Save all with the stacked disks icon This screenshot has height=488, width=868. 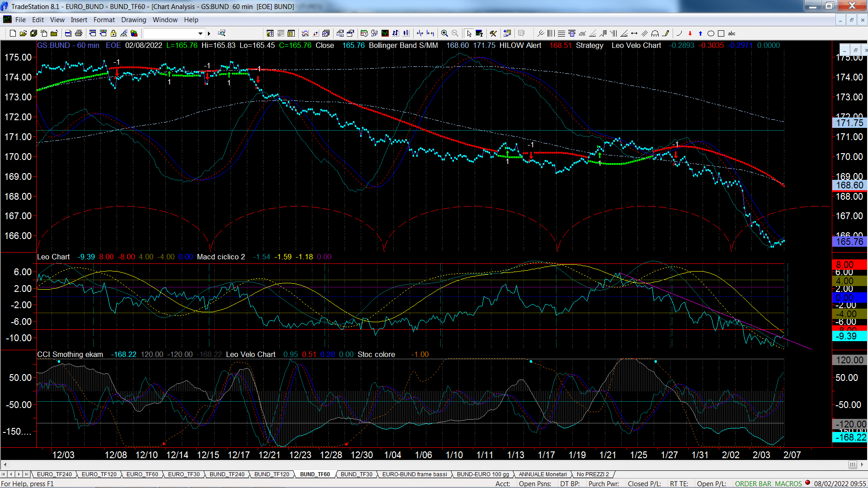(33, 33)
